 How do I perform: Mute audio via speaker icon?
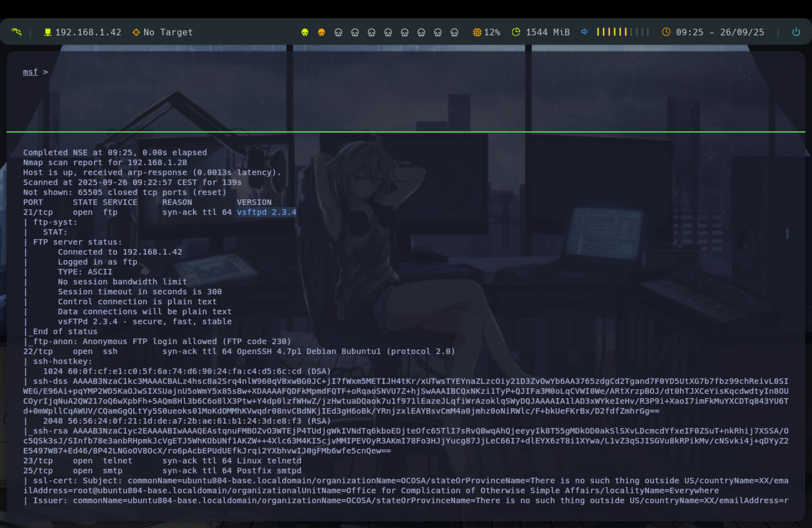(584, 32)
